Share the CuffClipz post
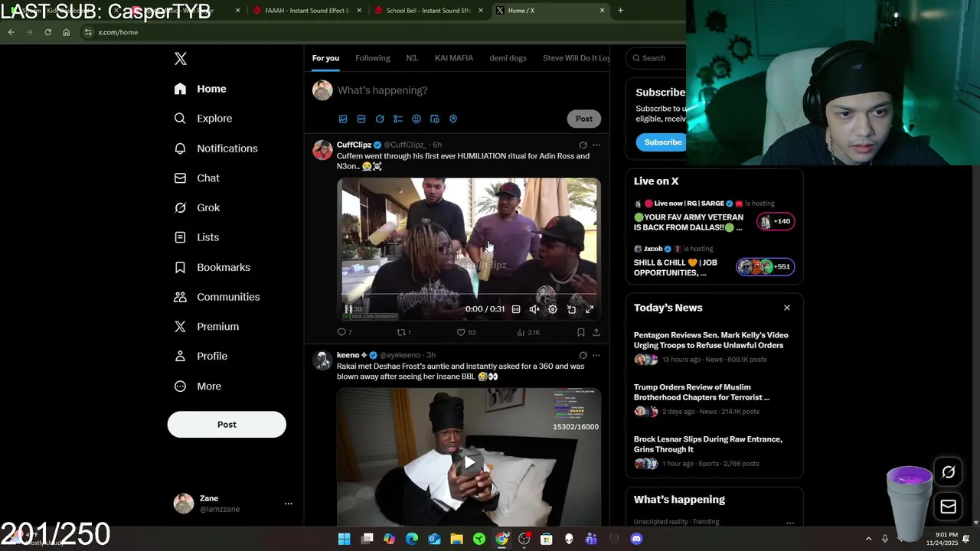980x551 pixels. click(x=596, y=332)
